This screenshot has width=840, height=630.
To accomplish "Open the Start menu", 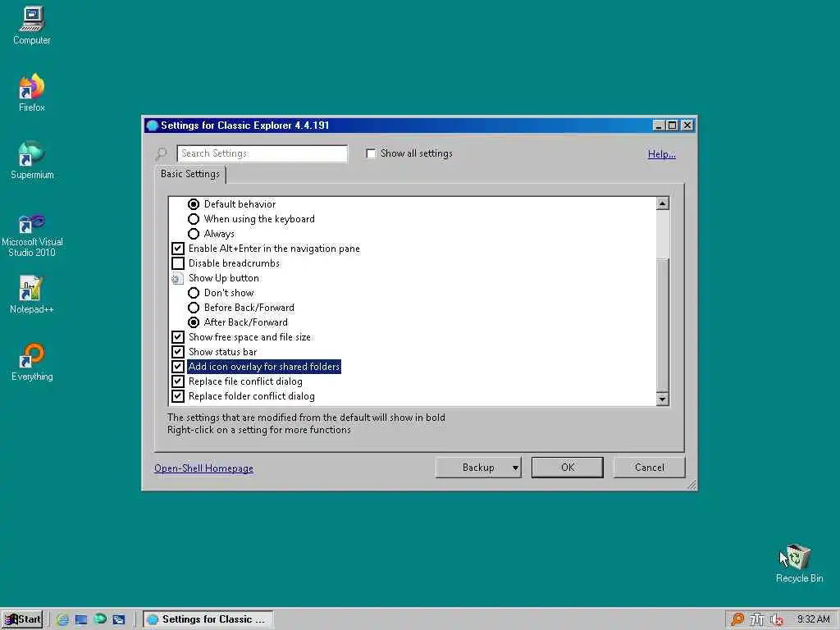I will [22, 619].
